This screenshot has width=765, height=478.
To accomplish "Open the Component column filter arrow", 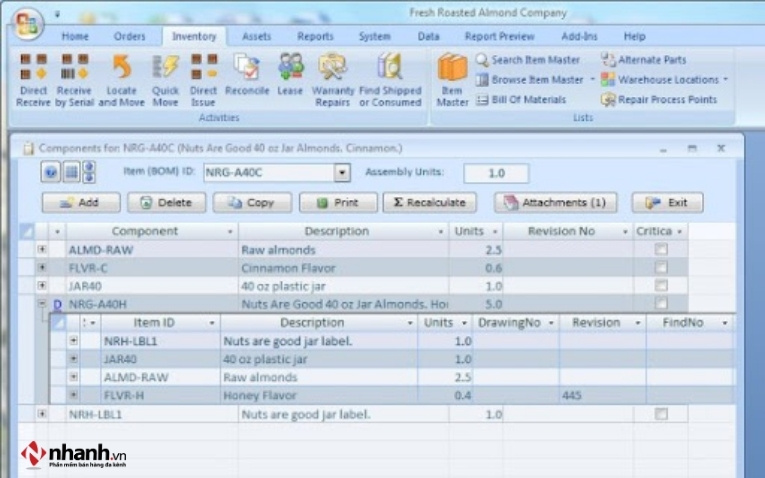I will point(230,232).
